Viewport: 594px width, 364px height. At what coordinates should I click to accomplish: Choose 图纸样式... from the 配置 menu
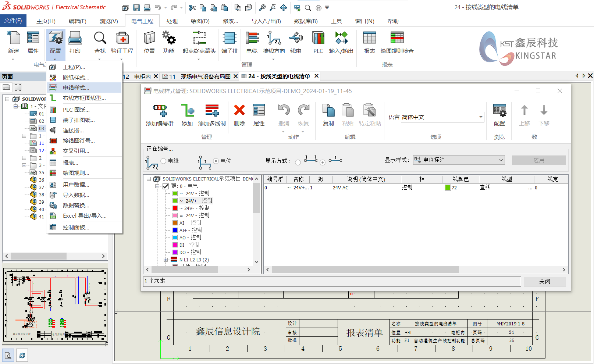[x=85, y=77]
